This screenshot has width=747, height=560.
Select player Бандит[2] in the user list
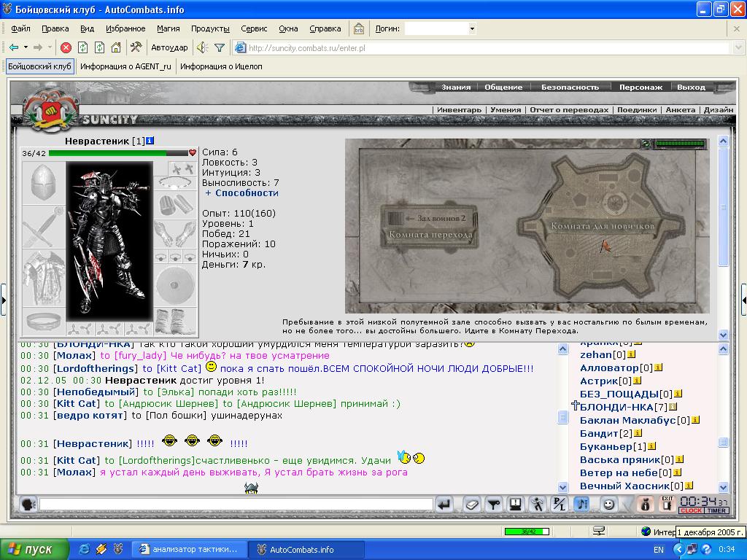pyautogui.click(x=605, y=433)
